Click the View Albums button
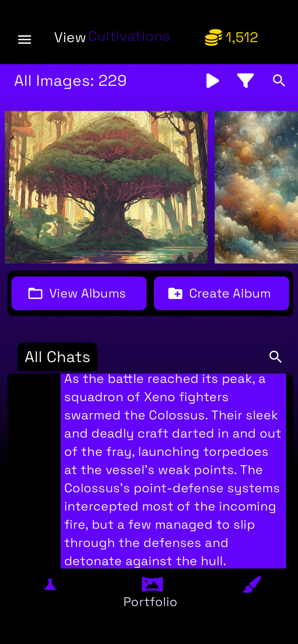This screenshot has width=298, height=644. point(79,293)
